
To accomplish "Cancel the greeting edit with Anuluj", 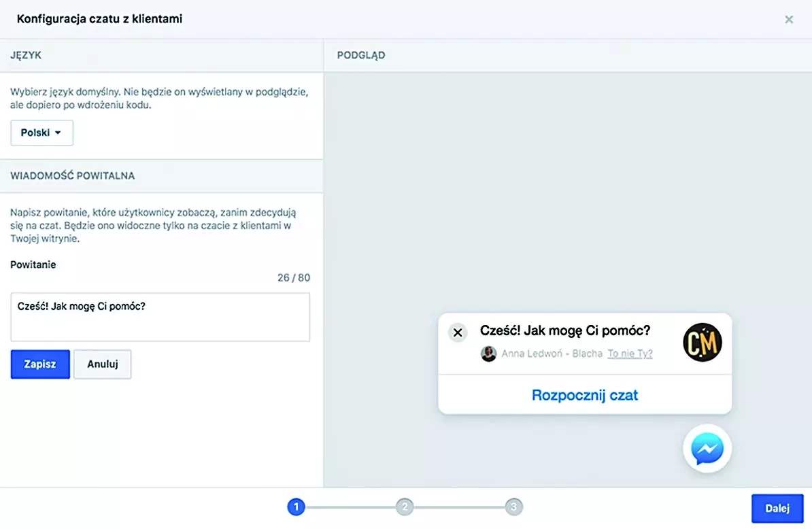I will point(102,364).
